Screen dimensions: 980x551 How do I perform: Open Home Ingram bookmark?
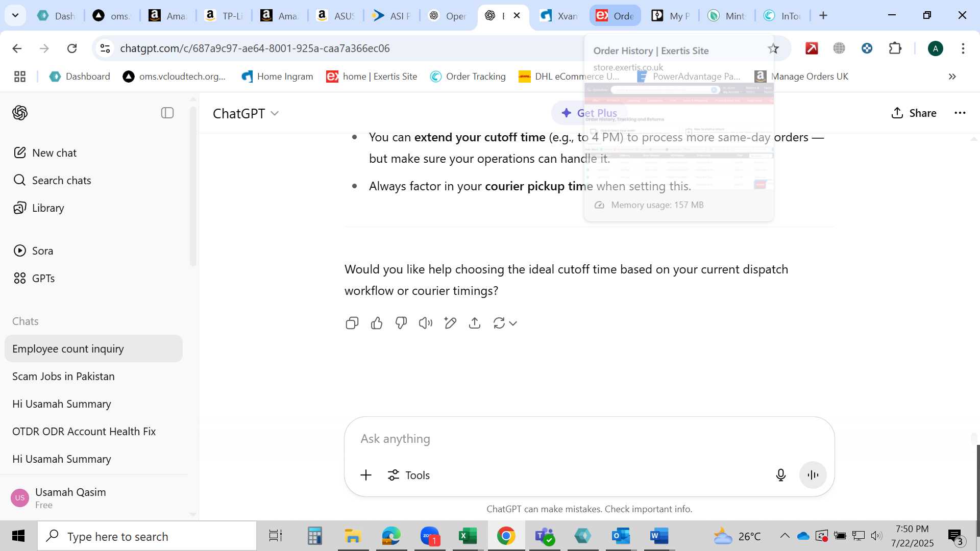click(277, 77)
